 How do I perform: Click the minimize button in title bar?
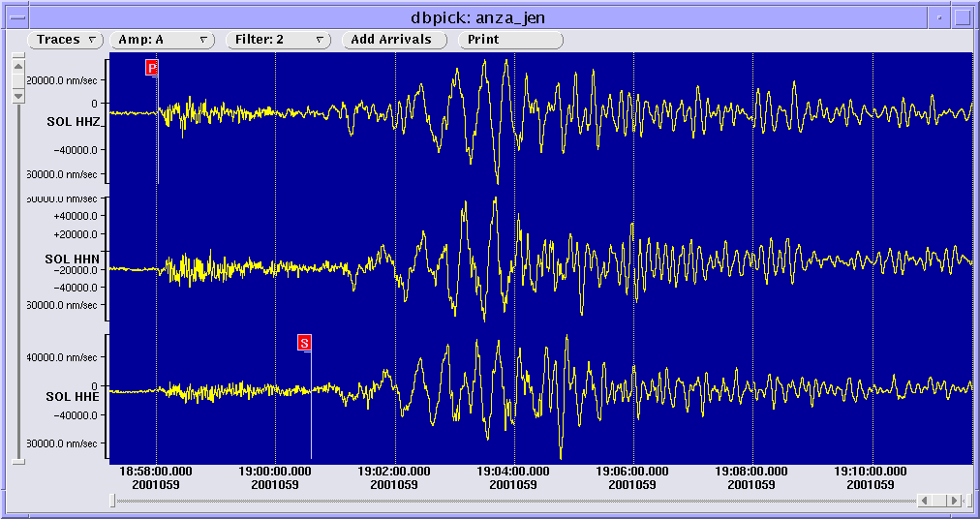pyautogui.click(x=939, y=18)
